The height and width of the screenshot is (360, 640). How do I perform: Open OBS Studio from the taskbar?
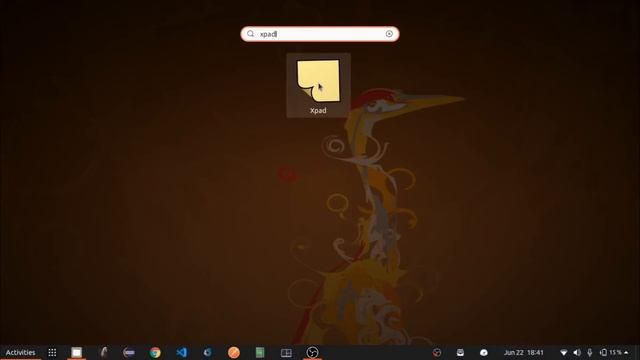(x=312, y=352)
